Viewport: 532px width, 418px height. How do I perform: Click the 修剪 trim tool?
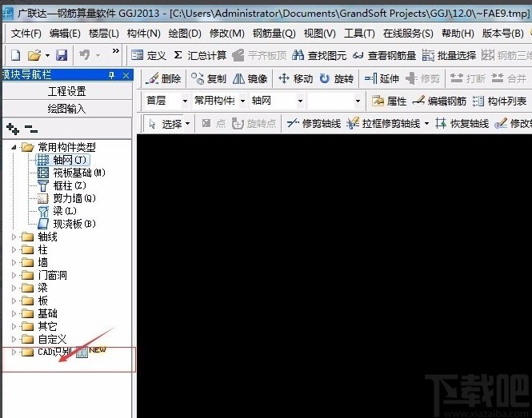422,78
